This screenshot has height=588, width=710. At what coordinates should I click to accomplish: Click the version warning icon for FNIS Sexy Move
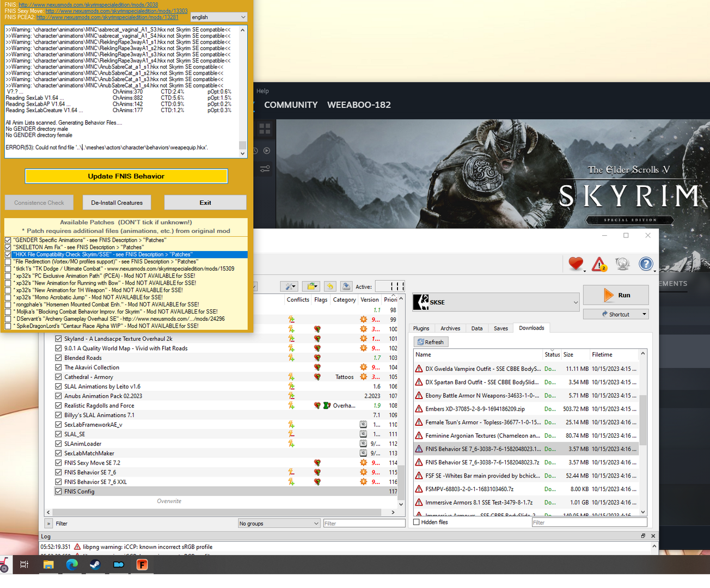point(363,463)
